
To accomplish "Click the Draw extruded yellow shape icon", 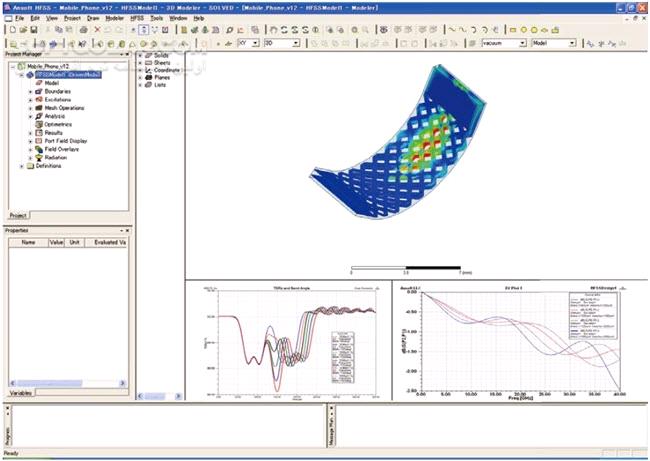I will [555, 30].
